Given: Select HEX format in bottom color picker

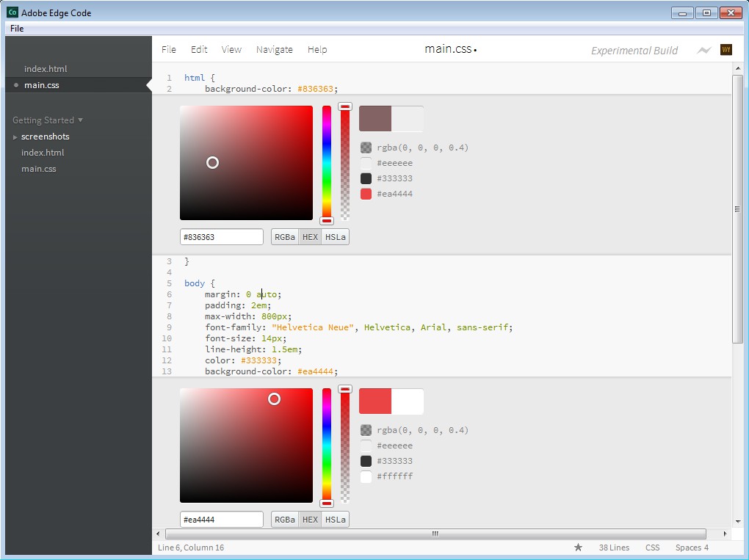Looking at the screenshot, I should coord(310,520).
